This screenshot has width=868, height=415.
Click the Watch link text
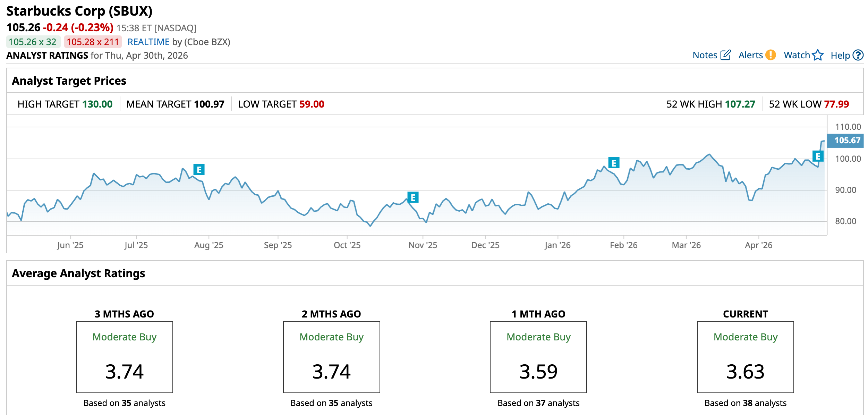(x=797, y=55)
